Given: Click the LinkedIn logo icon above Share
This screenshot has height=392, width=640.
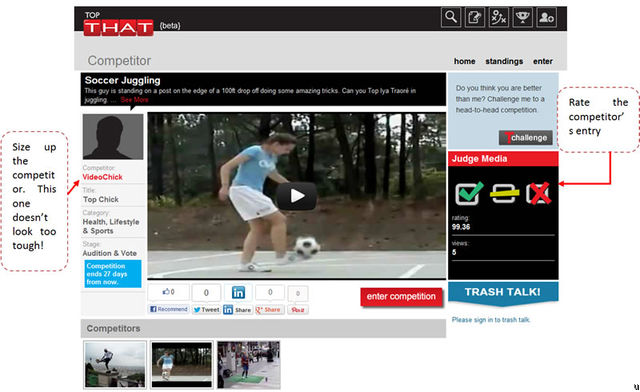Looking at the screenshot, I should [x=238, y=292].
